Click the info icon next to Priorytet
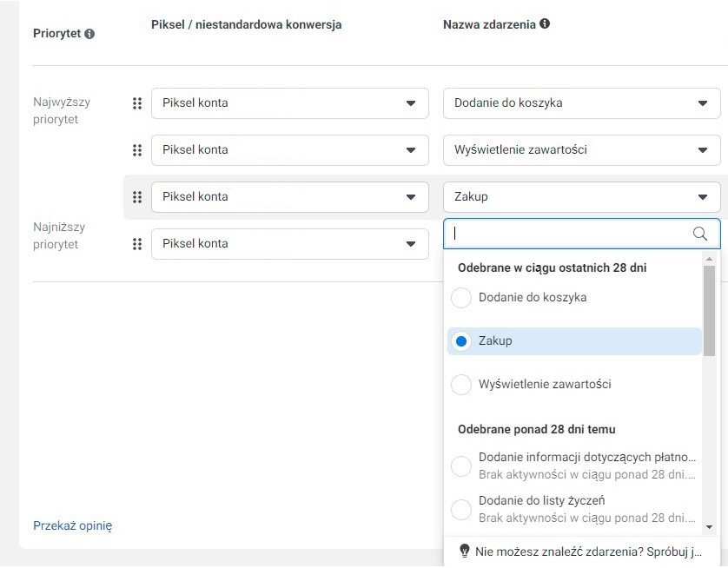Viewport: 728px width, 568px height. (89, 34)
